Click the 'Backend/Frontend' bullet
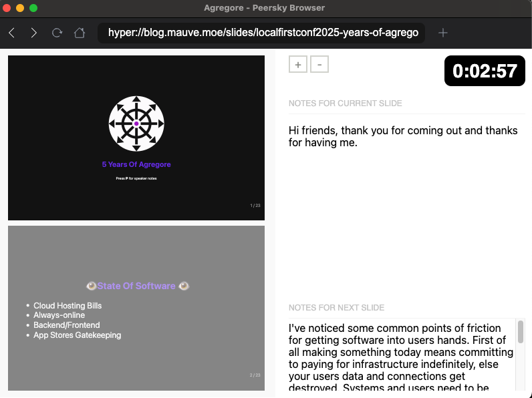 (67, 325)
